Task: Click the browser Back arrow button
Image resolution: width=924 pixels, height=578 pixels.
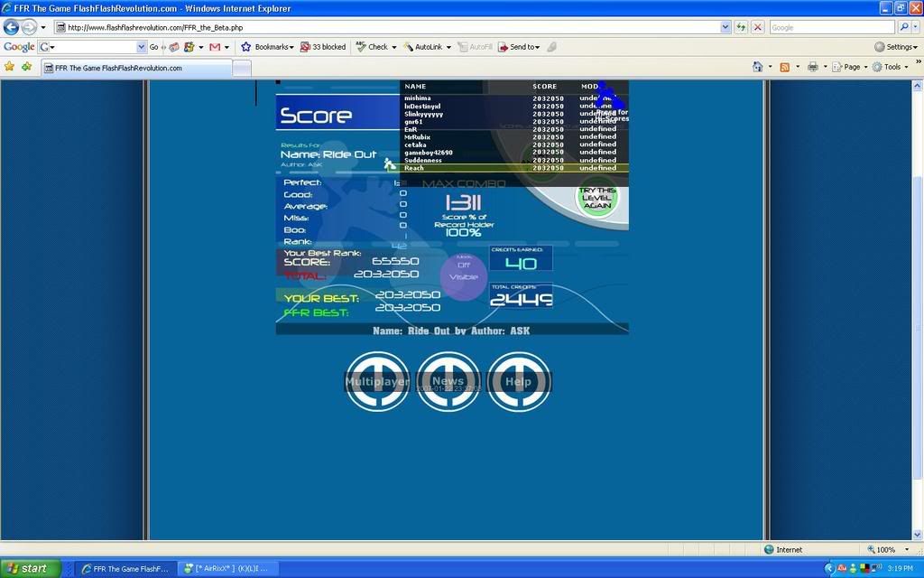Action: point(12,27)
